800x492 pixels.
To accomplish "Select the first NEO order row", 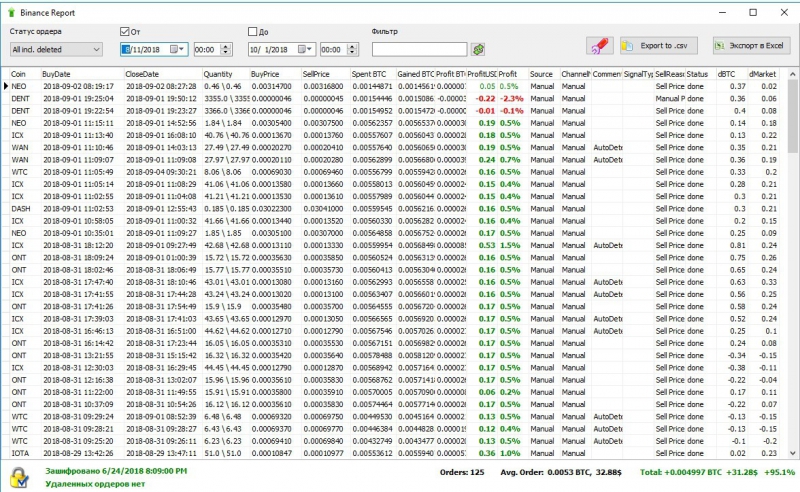I will [20, 87].
